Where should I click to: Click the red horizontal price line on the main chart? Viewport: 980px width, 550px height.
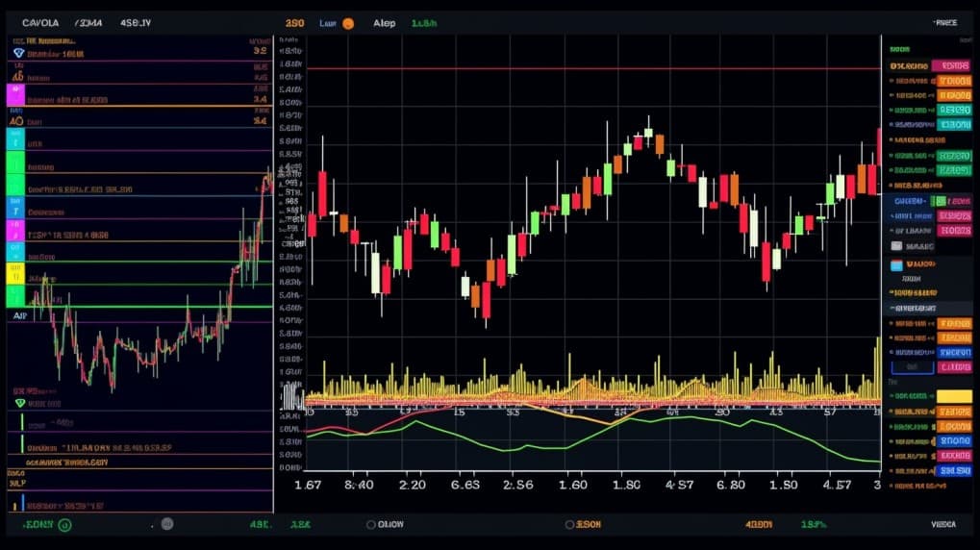593,68
